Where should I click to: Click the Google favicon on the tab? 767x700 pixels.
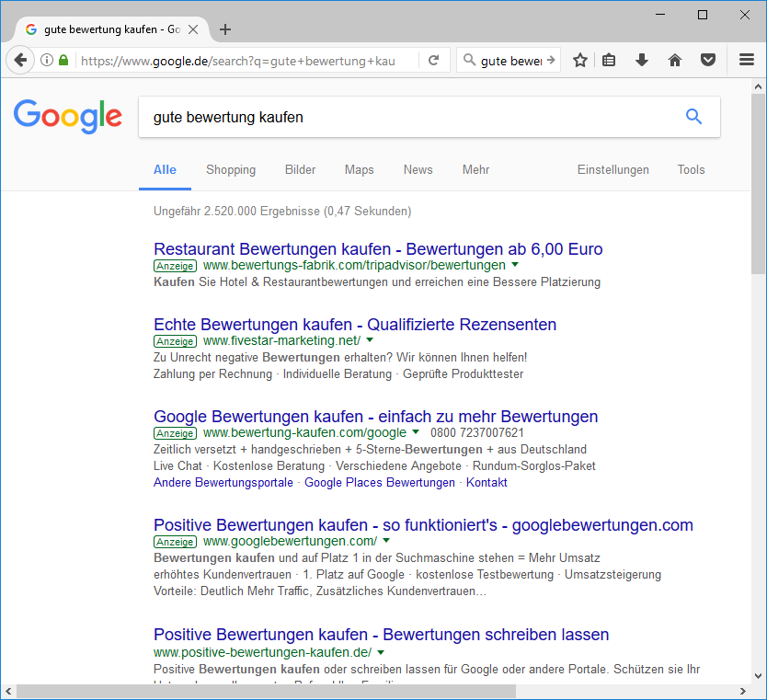[x=31, y=29]
